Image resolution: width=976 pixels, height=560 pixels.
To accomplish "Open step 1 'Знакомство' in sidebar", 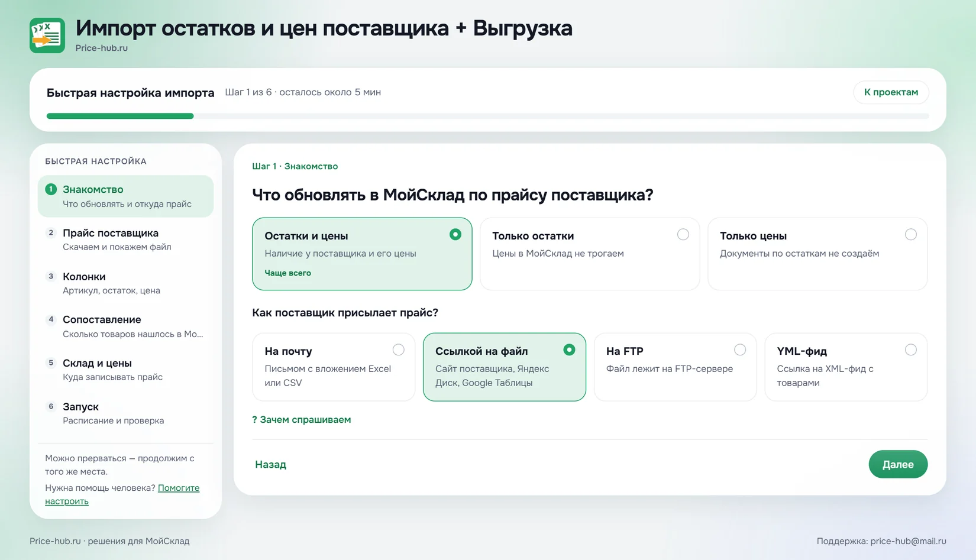I will point(125,196).
